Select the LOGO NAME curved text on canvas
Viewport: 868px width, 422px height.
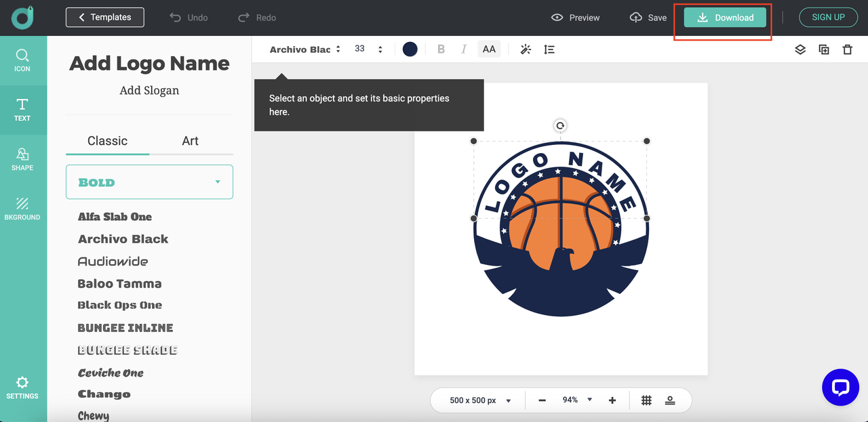560,180
